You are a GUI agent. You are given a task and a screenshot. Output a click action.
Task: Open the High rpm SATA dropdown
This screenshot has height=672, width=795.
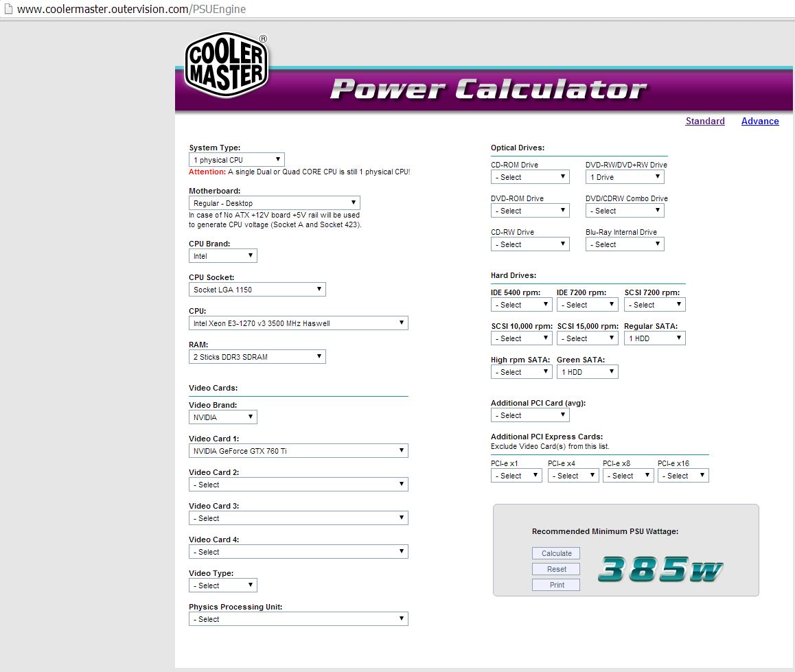[521, 372]
